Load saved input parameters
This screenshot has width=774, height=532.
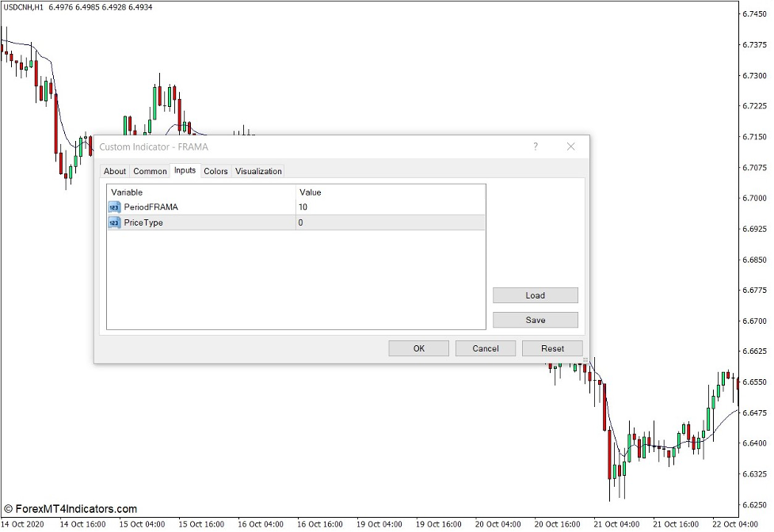(x=535, y=295)
